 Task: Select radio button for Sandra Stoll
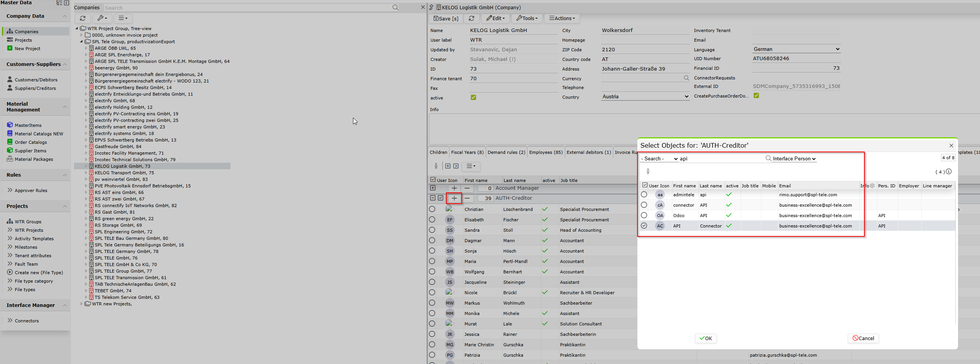(432, 230)
